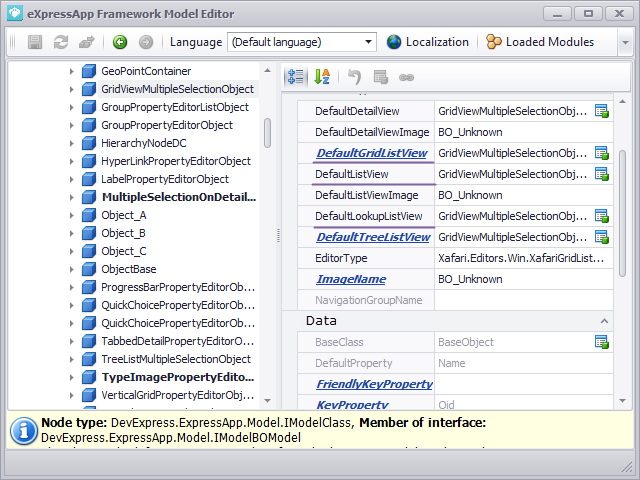The width and height of the screenshot is (640, 480).
Task: Expand the GroupPropertyEditorListObject node
Action: pyautogui.click(x=71, y=107)
